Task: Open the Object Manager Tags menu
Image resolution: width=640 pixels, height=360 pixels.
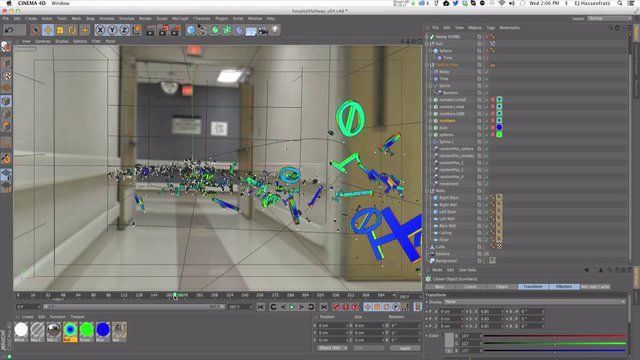Action: click(x=491, y=28)
